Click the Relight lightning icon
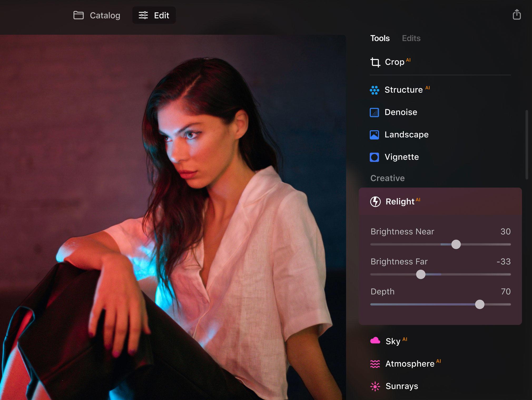The height and width of the screenshot is (400, 532). click(x=375, y=202)
